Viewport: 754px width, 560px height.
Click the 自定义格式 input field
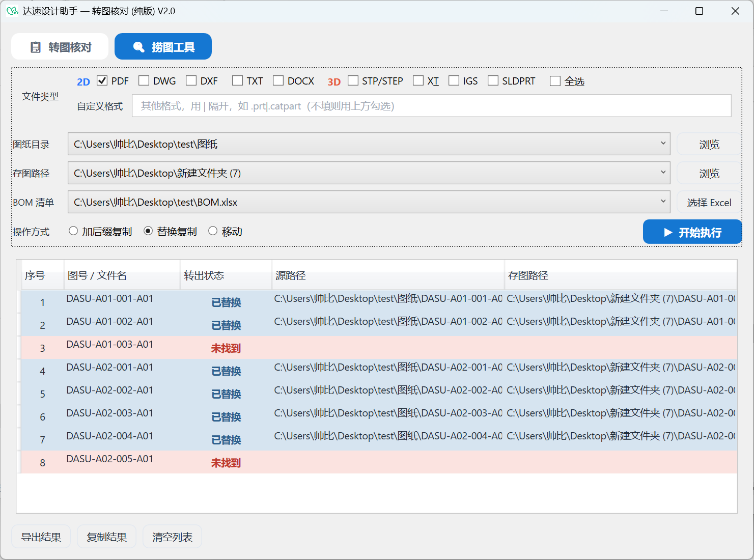[x=432, y=106]
